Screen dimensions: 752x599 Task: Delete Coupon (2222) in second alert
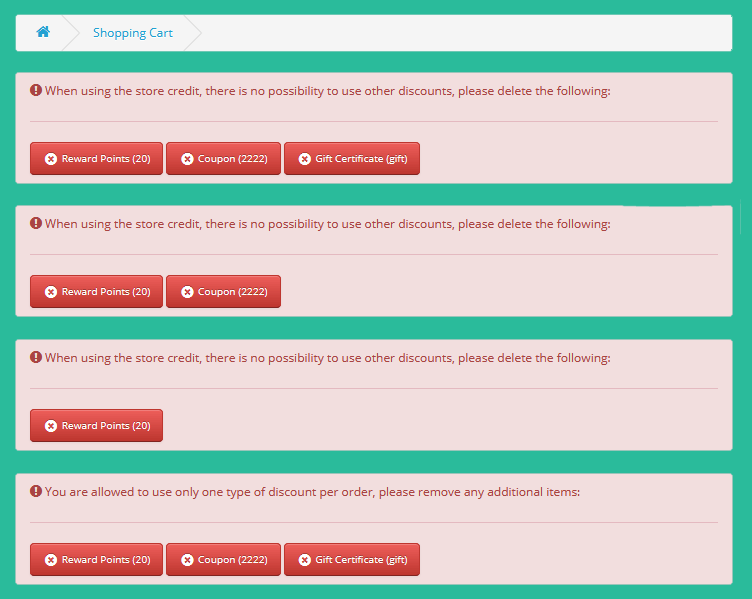click(x=223, y=292)
